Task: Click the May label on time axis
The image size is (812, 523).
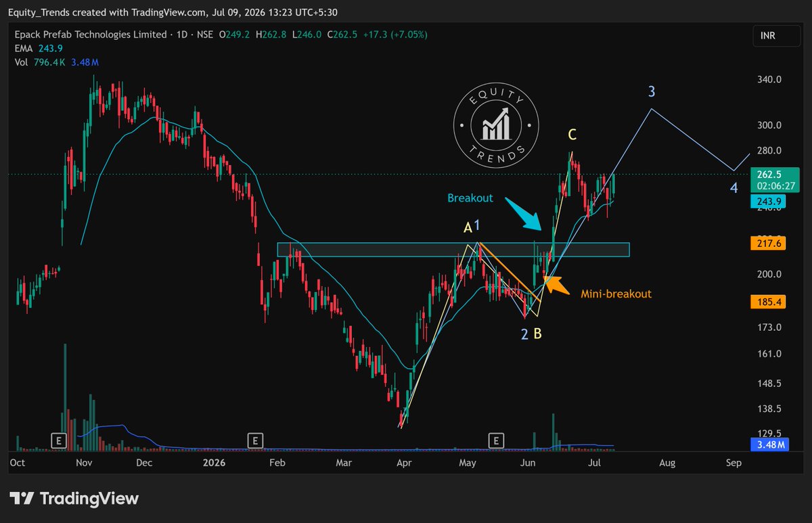Action: (468, 463)
